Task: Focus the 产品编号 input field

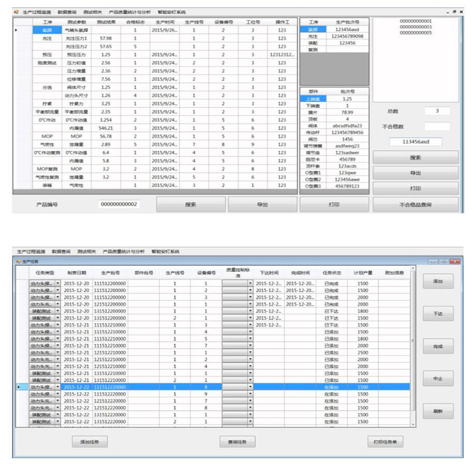Action: point(119,204)
